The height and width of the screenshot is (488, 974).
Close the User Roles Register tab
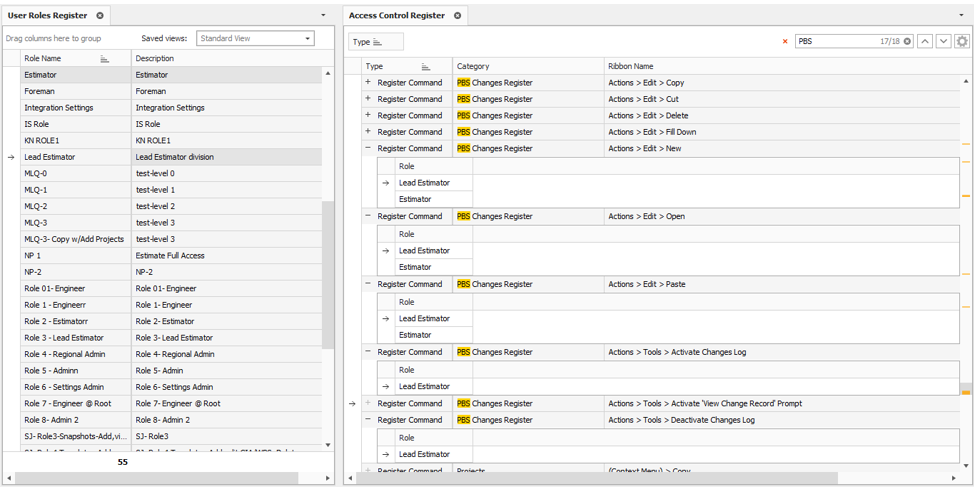(x=100, y=16)
